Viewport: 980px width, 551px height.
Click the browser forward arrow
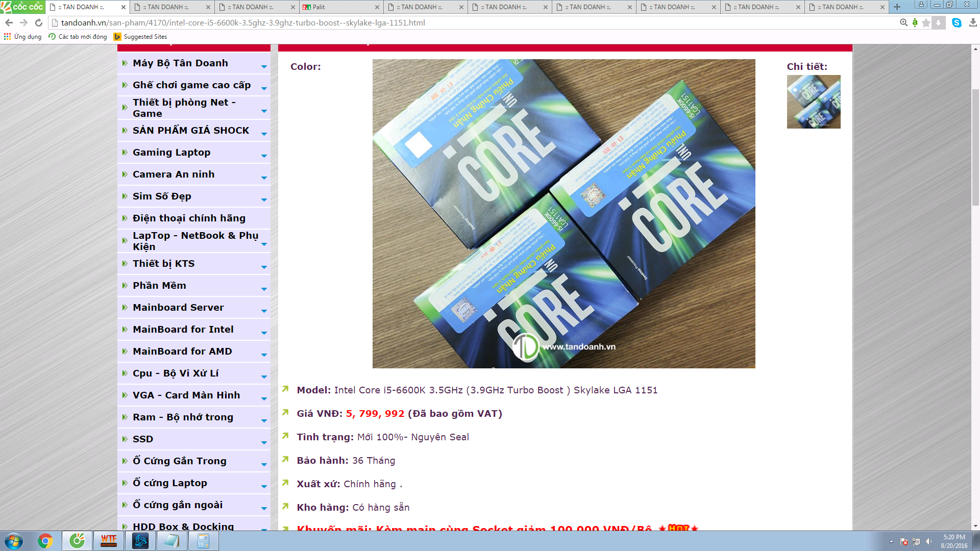coord(23,23)
